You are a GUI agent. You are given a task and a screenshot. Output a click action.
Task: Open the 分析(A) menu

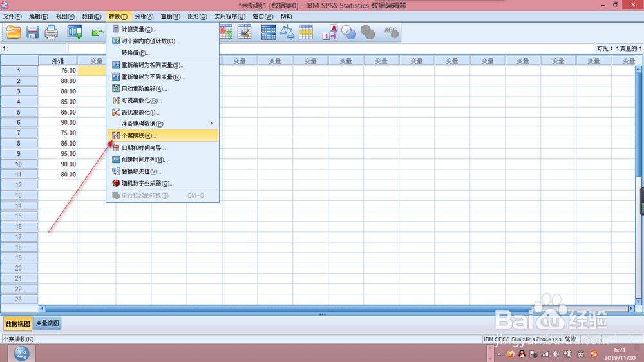(x=144, y=17)
